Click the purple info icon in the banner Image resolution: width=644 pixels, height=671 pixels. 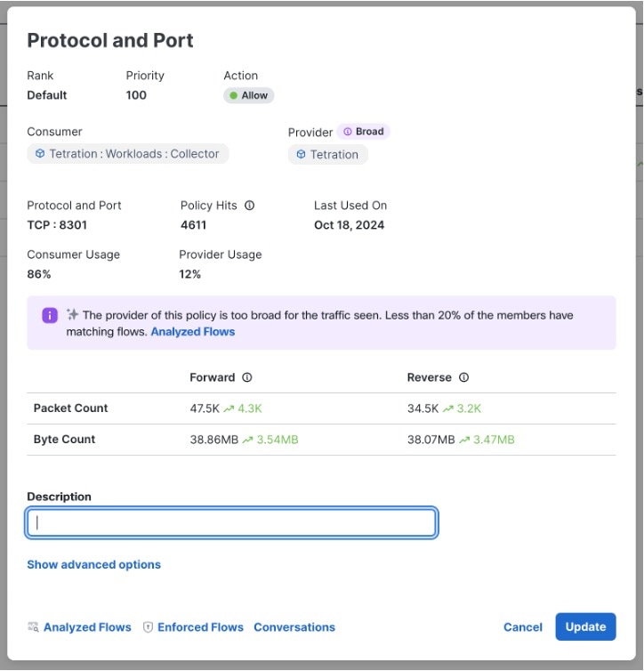pos(50,316)
